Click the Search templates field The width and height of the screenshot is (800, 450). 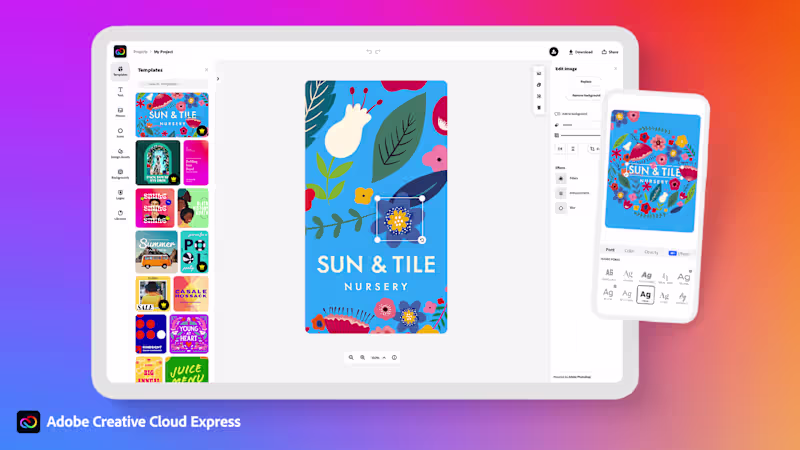[172, 84]
